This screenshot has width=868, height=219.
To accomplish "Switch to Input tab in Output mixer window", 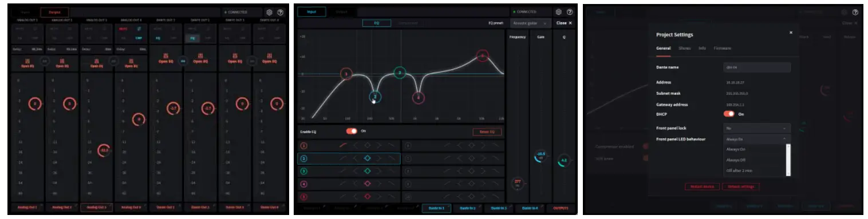I will pos(25,12).
